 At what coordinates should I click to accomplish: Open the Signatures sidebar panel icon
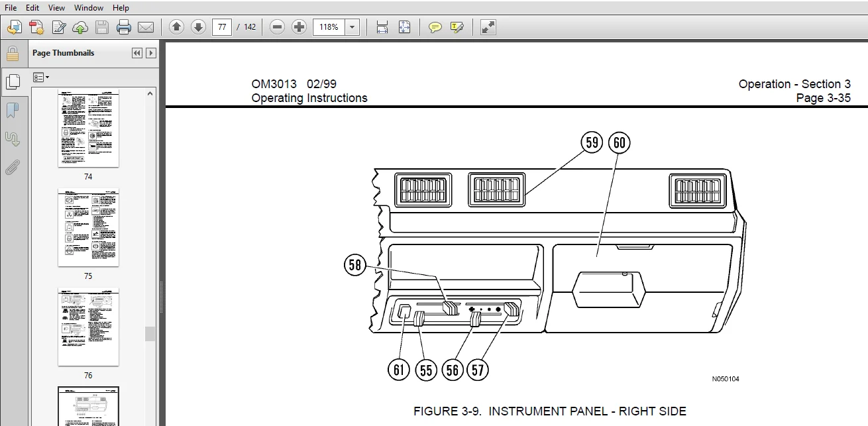pyautogui.click(x=12, y=139)
